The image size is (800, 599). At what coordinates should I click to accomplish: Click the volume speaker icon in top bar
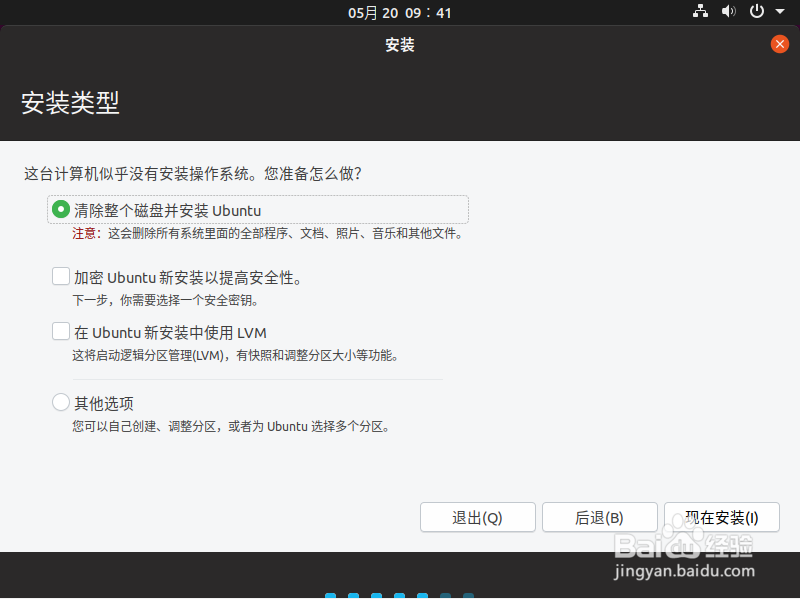coord(729,11)
